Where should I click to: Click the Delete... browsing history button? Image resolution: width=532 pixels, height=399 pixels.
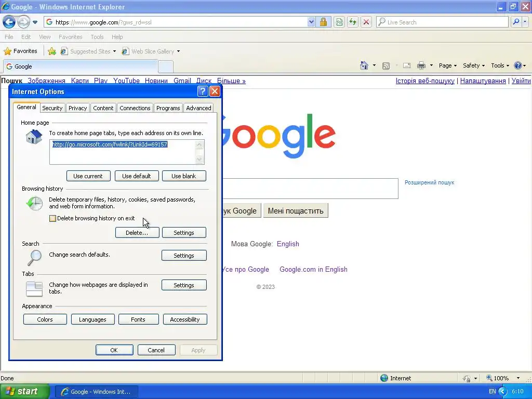point(137,233)
